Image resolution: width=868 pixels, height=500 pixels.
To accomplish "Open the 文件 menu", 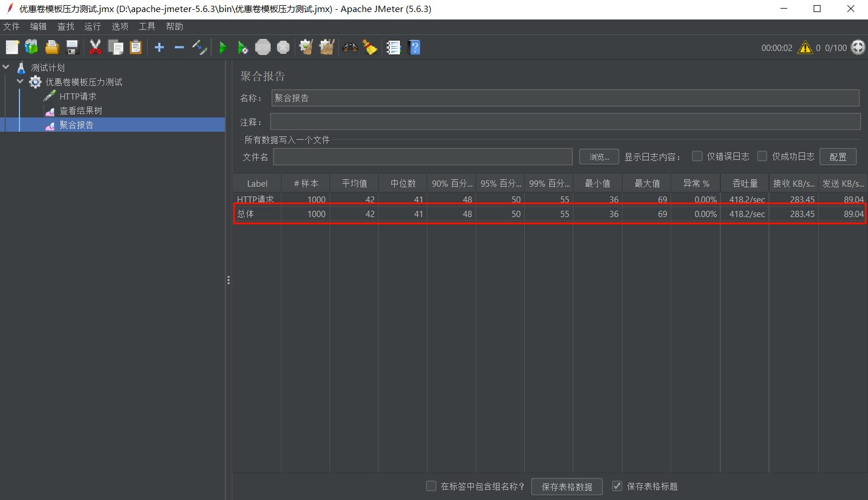I will click(11, 26).
